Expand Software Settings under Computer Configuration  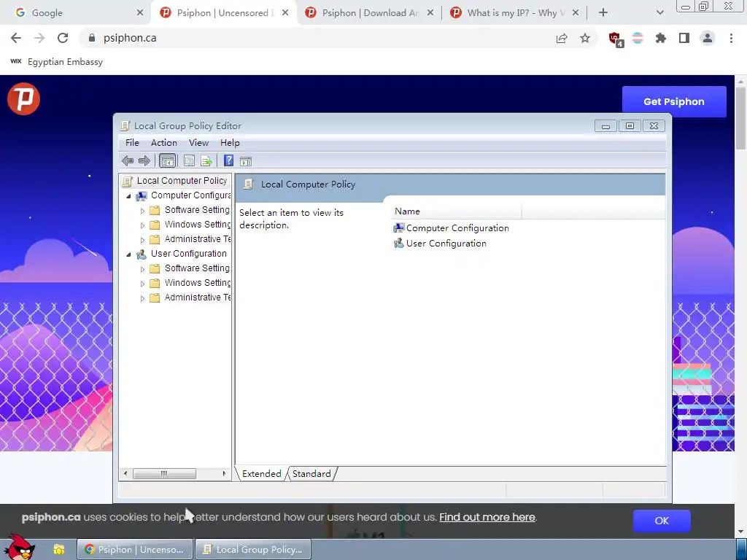(x=142, y=211)
